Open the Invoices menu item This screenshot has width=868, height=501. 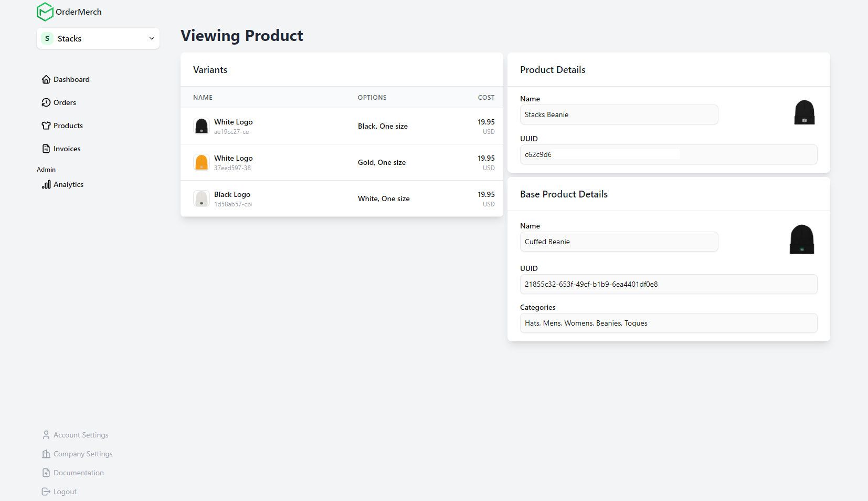click(x=67, y=149)
